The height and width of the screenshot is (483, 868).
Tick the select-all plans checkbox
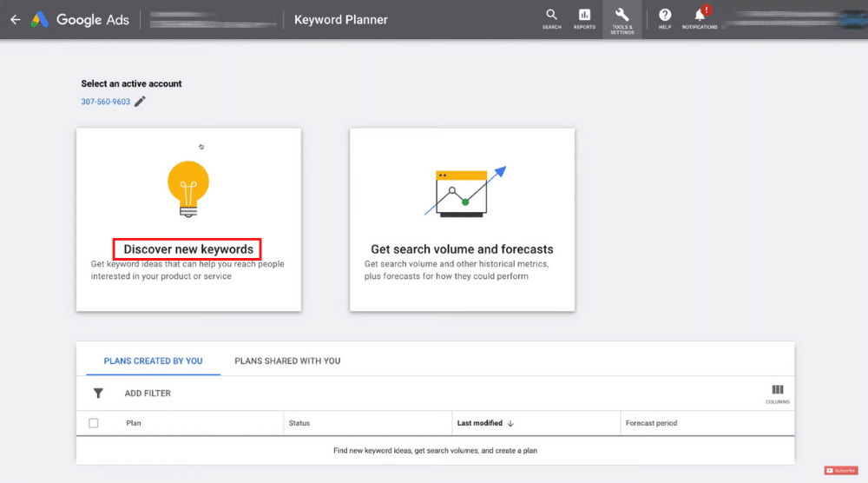(94, 423)
